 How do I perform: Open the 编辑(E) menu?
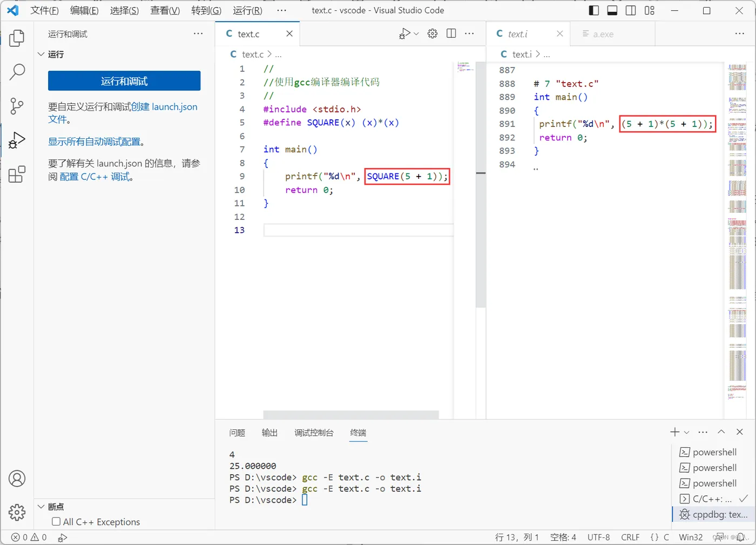tap(84, 10)
